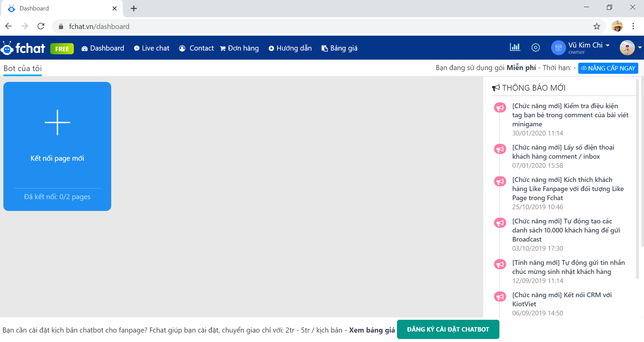
Task: Open the Chrome three-dot menu
Action: 633,26
